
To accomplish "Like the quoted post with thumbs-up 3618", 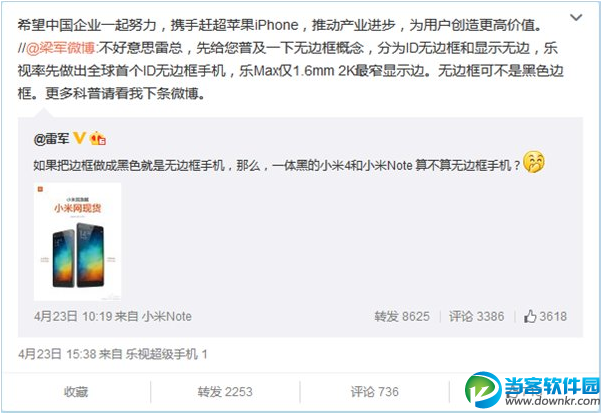I will coord(545,317).
